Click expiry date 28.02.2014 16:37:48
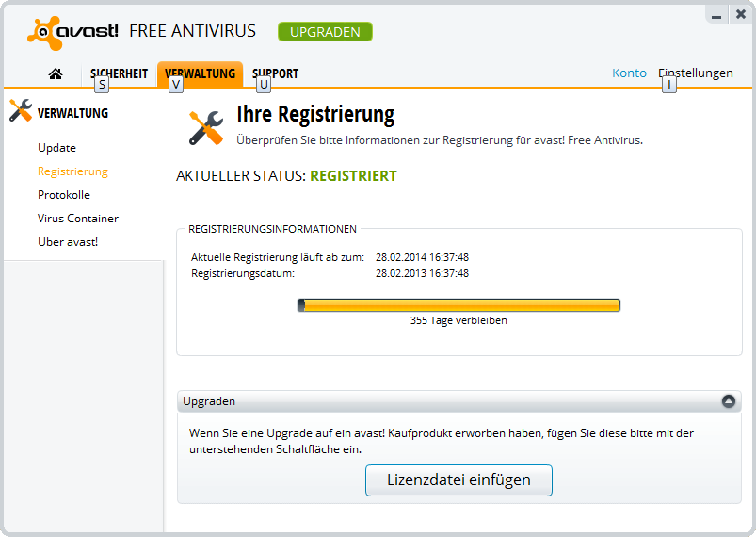This screenshot has width=756, height=537. click(x=423, y=257)
